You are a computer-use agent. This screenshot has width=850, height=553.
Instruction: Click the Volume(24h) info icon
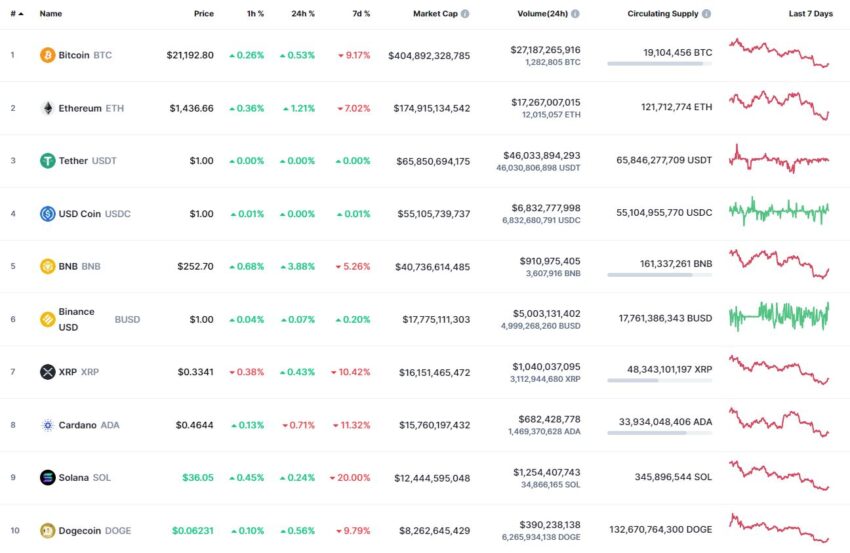[x=575, y=14]
